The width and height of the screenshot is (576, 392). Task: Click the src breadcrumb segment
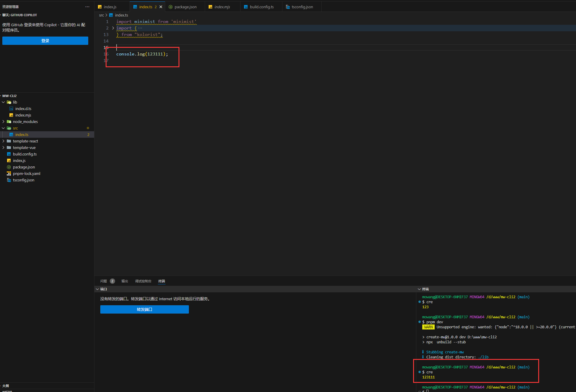click(x=102, y=15)
